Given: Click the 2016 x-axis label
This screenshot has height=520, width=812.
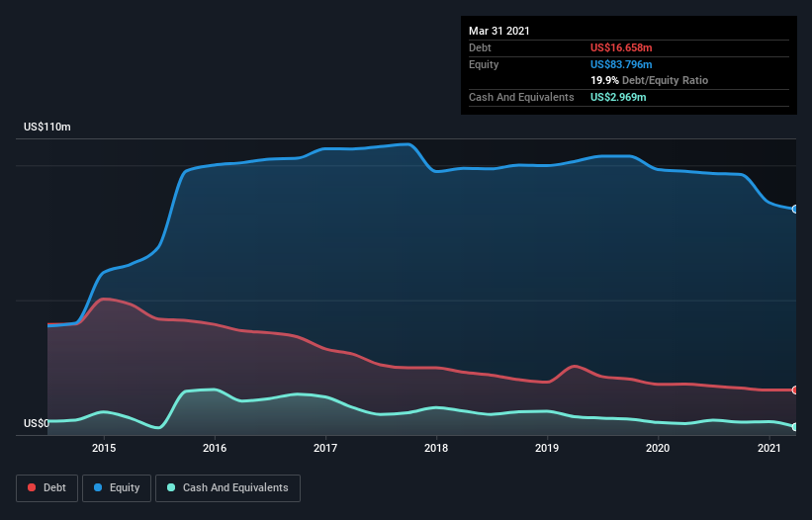Looking at the screenshot, I should click(x=215, y=448).
